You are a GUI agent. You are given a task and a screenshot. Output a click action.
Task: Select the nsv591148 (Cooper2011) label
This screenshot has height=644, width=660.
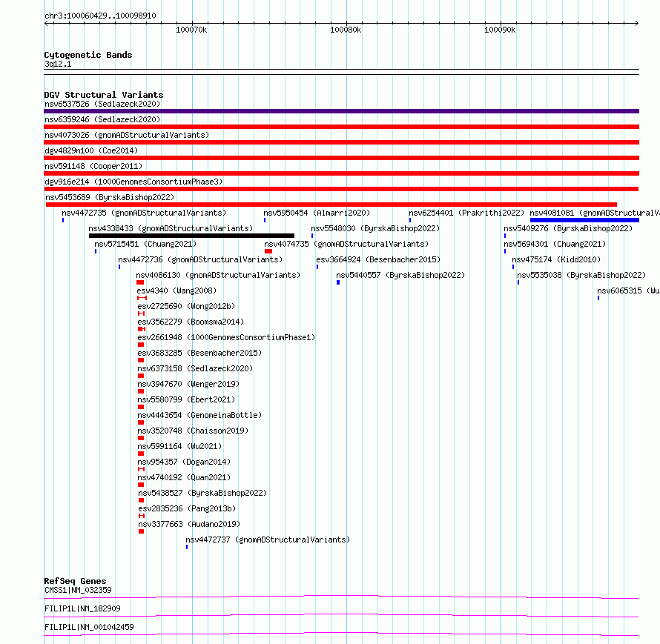click(93, 166)
